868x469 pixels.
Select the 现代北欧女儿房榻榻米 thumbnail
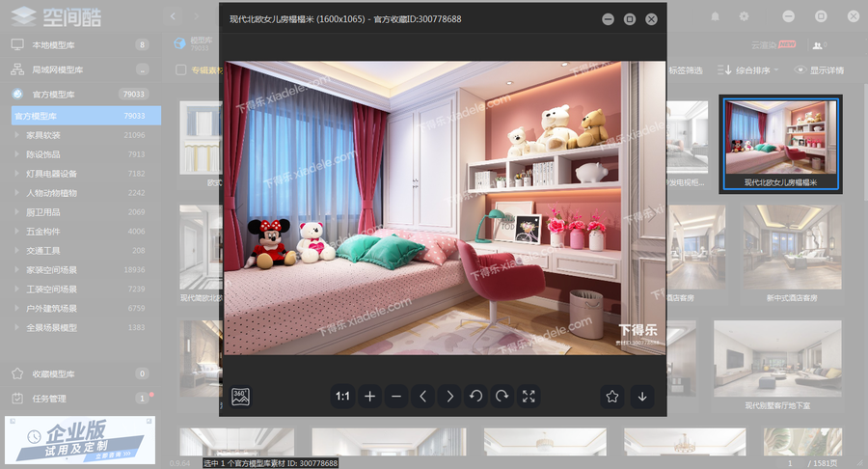780,144
